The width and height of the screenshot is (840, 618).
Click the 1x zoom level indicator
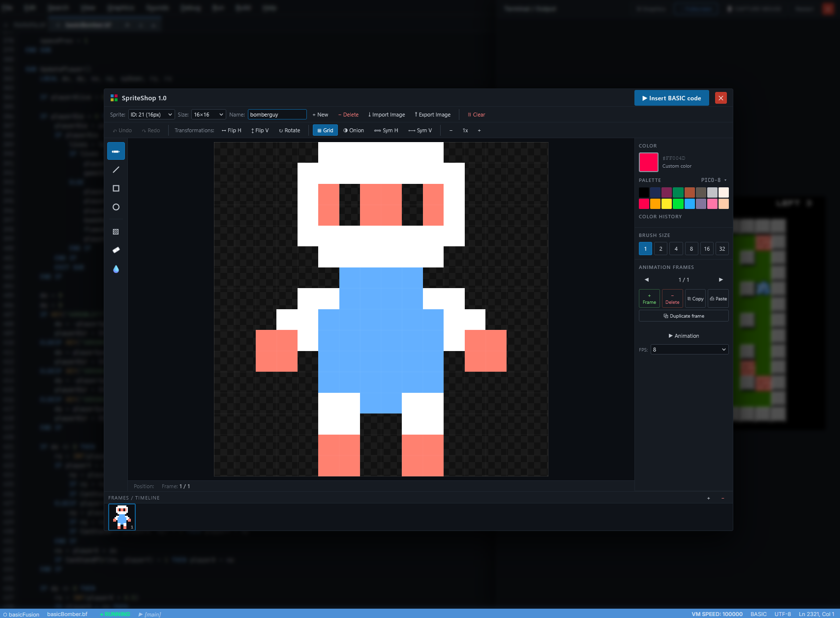point(465,130)
